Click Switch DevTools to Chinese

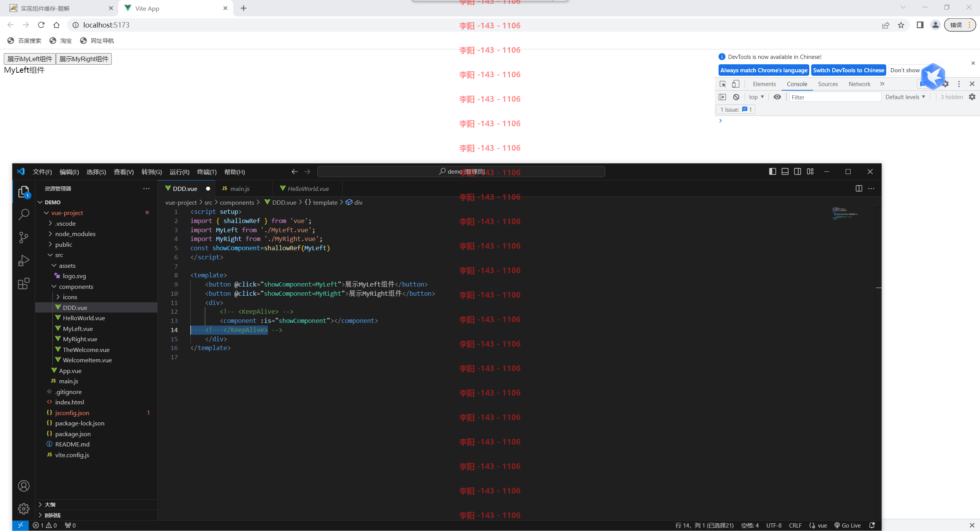click(848, 70)
